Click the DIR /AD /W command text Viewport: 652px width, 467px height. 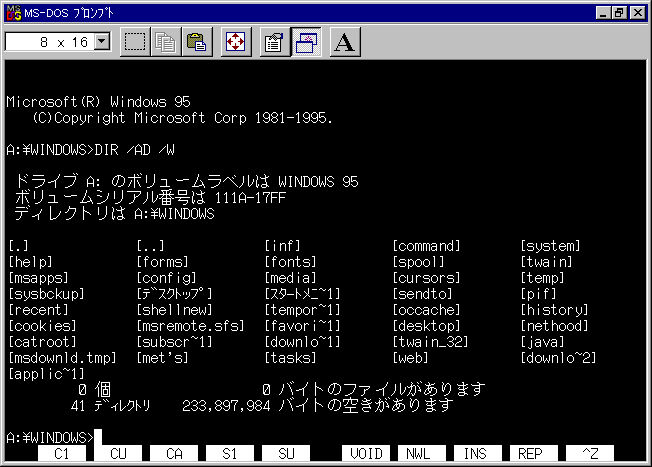coord(134,150)
